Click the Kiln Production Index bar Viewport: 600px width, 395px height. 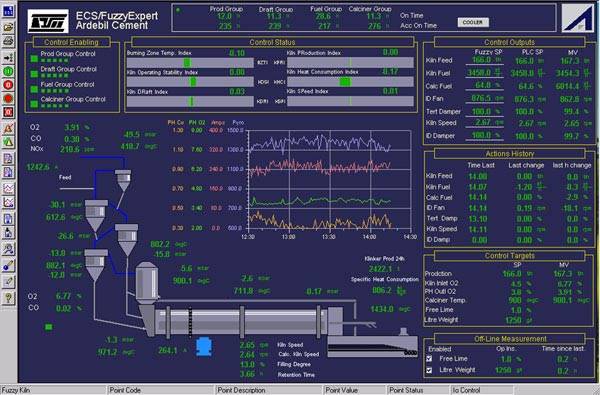(x=350, y=62)
